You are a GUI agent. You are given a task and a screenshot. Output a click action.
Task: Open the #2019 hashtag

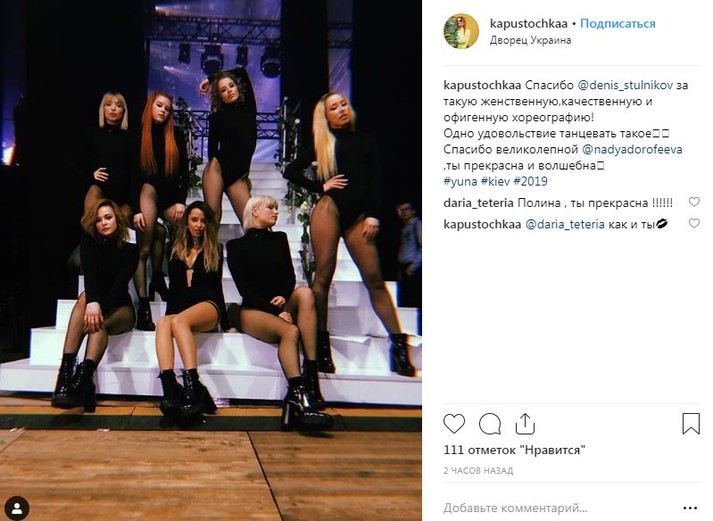point(530,182)
